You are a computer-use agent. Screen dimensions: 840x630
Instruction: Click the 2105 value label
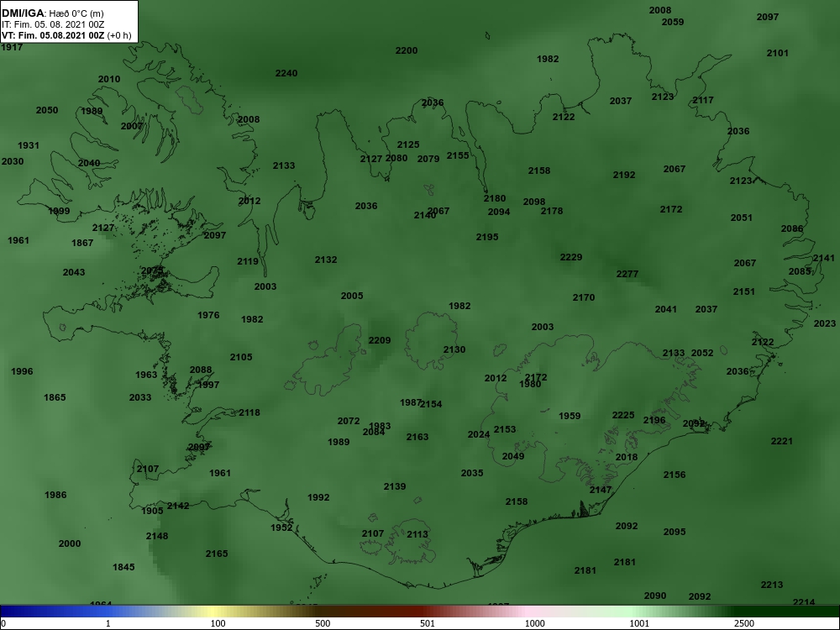point(241,357)
